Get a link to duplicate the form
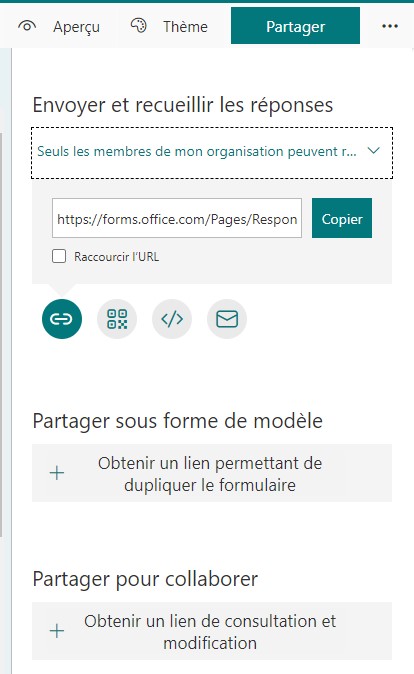Viewport: 414px width, 674px height. tap(212, 473)
